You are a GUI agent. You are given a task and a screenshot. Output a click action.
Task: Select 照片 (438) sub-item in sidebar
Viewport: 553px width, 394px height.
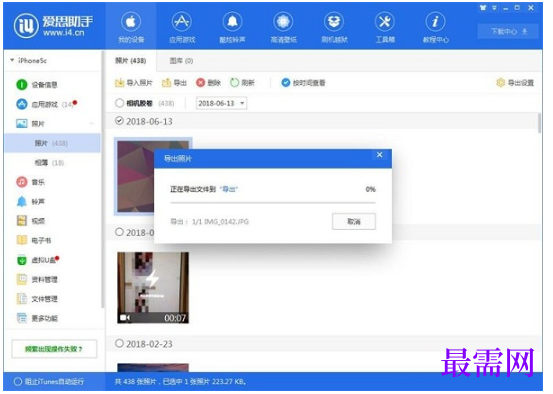[x=52, y=143]
